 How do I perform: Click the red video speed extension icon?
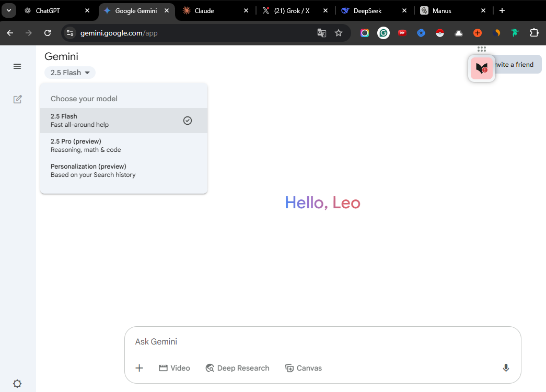402,33
